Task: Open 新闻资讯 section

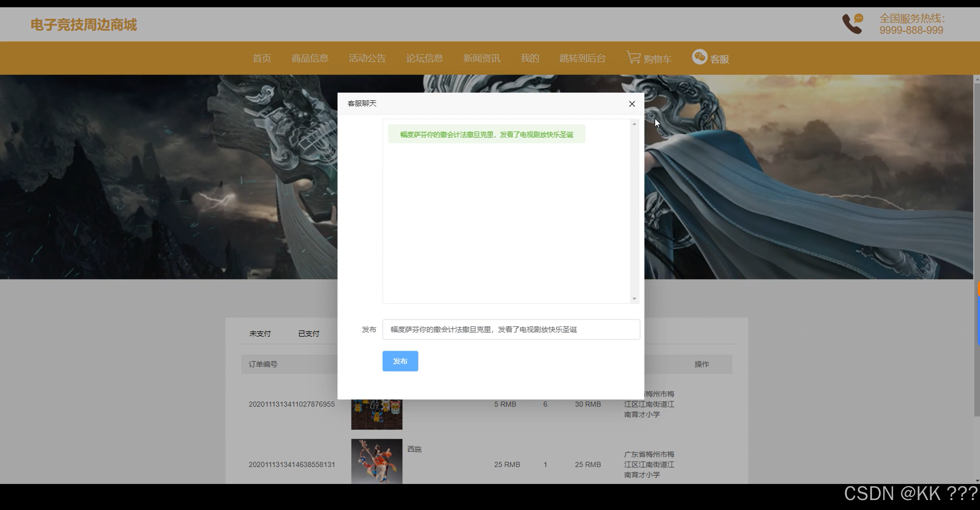Action: pyautogui.click(x=482, y=58)
